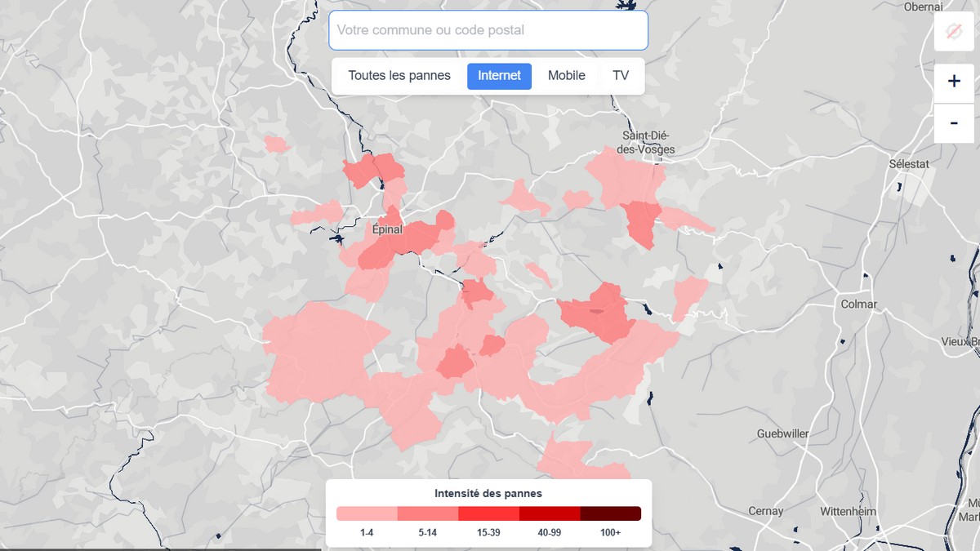Click the Cernay town label
980x551 pixels.
(766, 511)
